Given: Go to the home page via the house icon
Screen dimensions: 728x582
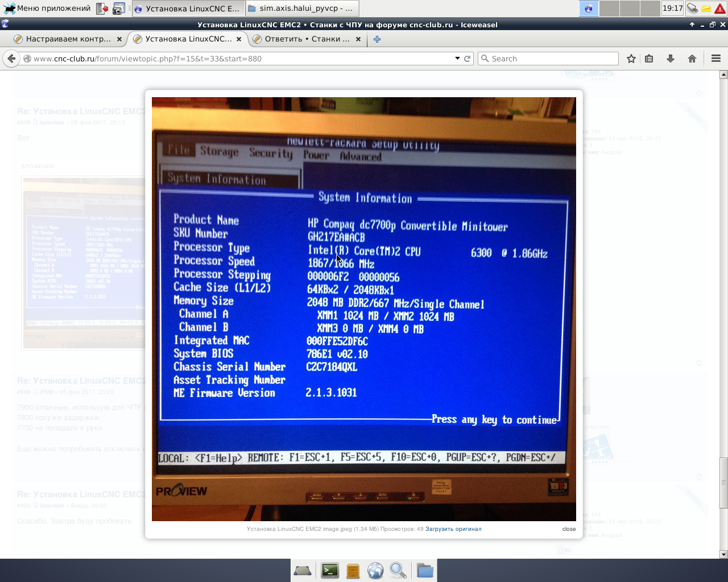Looking at the screenshot, I should [x=692, y=59].
